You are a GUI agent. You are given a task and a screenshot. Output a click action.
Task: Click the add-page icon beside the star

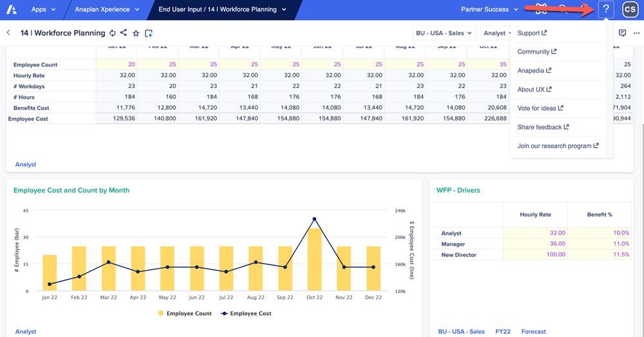(149, 34)
